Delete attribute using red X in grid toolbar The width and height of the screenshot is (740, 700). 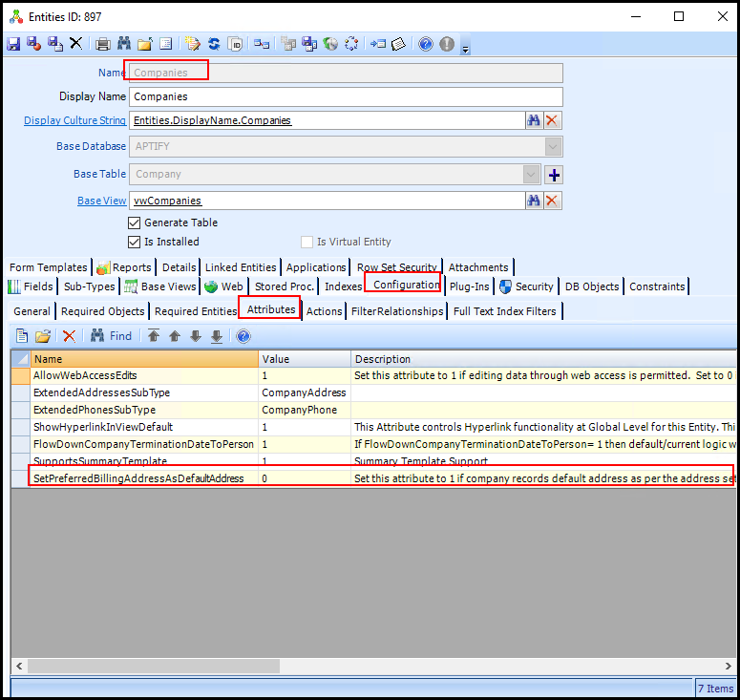pos(70,335)
